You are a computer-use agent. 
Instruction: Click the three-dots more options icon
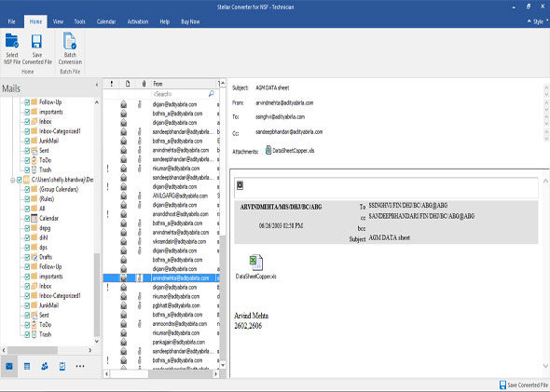point(80,367)
